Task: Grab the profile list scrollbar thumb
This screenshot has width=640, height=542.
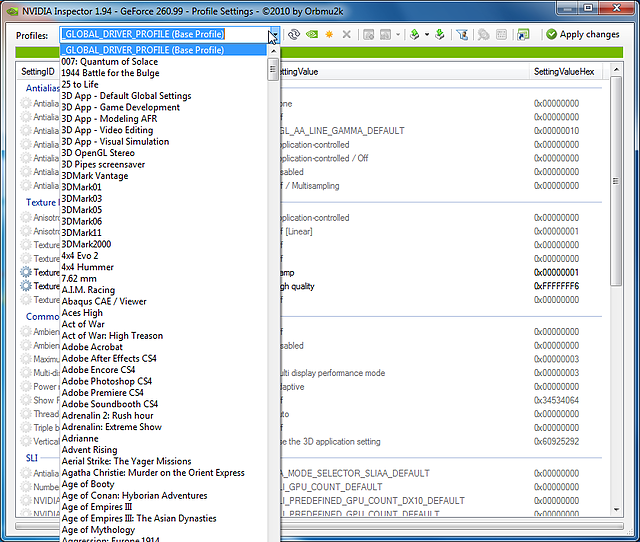Action: tap(273, 69)
